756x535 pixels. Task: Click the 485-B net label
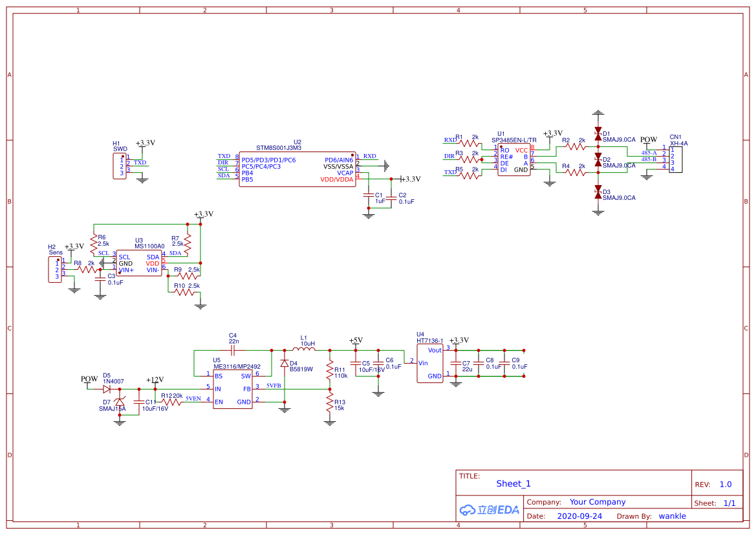click(x=649, y=159)
